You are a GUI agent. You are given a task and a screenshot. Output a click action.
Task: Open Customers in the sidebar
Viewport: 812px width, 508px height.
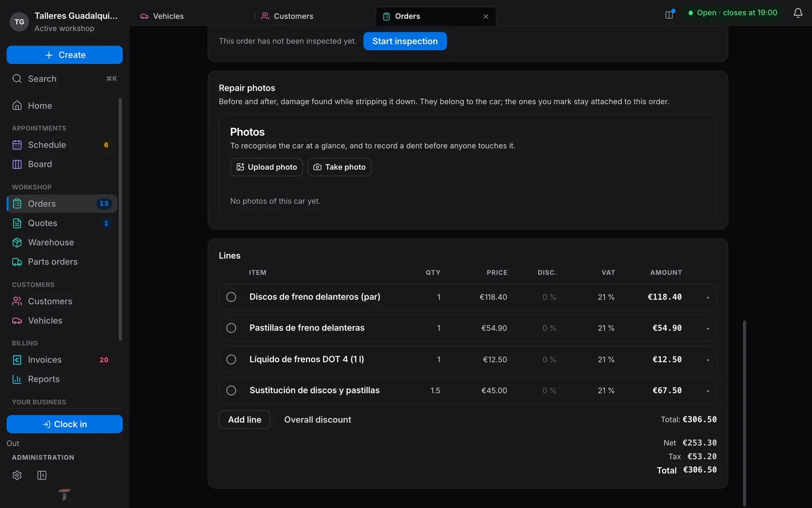click(62, 301)
